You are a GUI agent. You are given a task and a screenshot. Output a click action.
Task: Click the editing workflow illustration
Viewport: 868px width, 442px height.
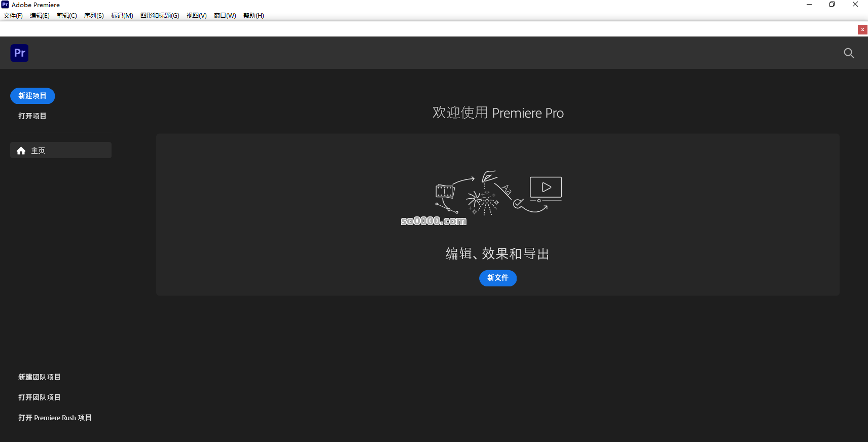click(498, 193)
